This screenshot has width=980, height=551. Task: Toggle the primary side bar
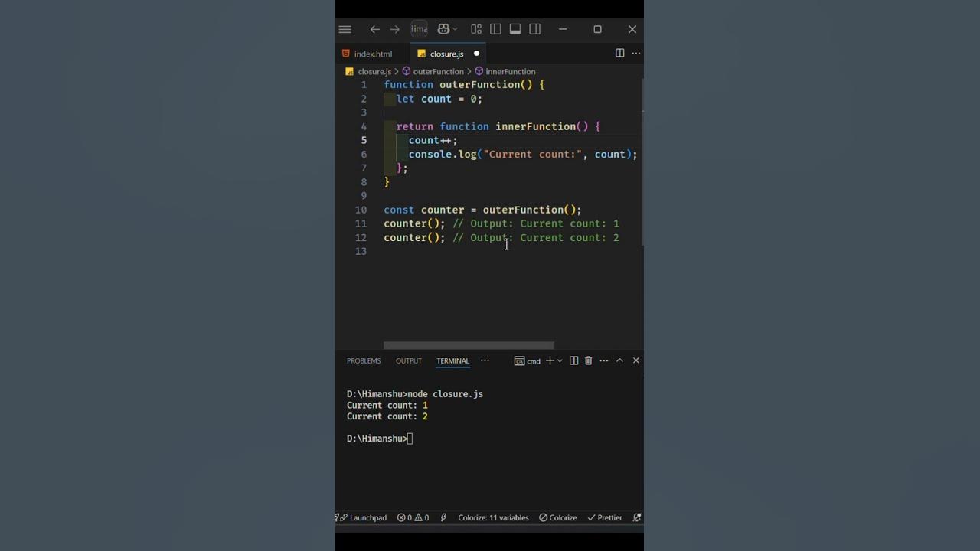pos(495,29)
